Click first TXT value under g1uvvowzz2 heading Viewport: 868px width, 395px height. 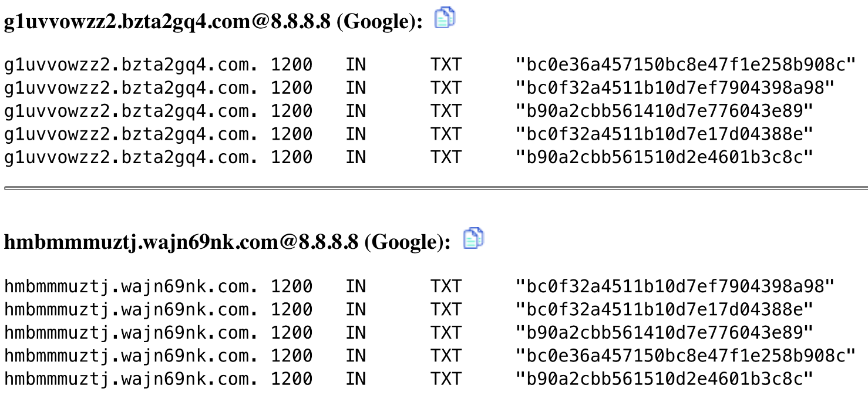tap(685, 64)
